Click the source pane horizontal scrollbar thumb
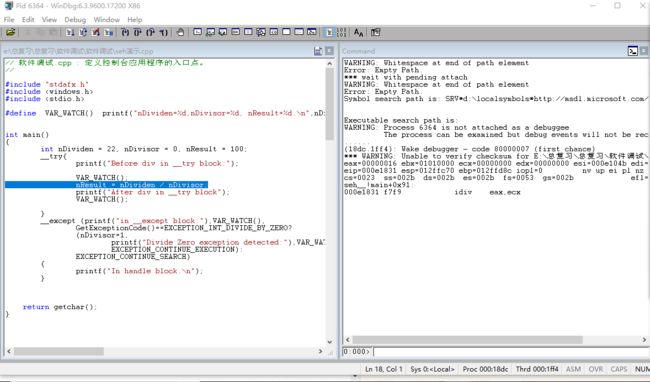The height and width of the screenshot is (382, 650). (59, 351)
